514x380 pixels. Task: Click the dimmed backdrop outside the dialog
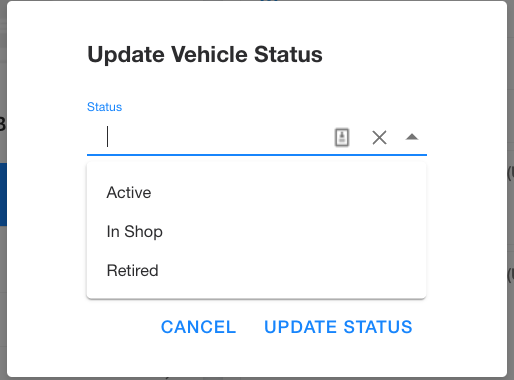click(x=511, y=100)
